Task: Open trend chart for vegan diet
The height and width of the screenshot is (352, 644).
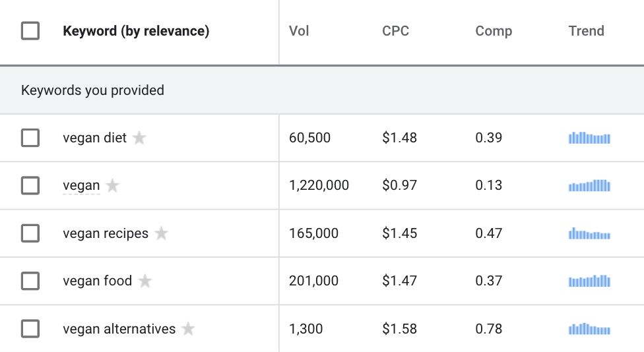Action: 589,138
